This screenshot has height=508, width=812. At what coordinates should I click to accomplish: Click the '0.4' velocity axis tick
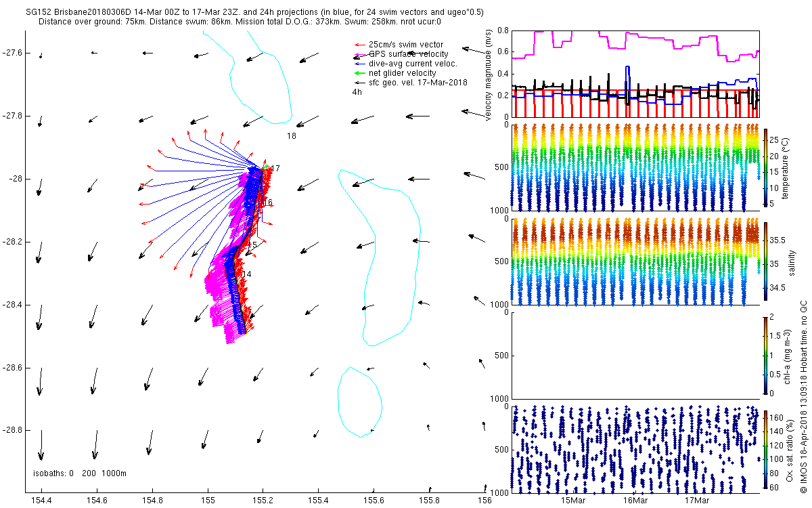(x=503, y=74)
